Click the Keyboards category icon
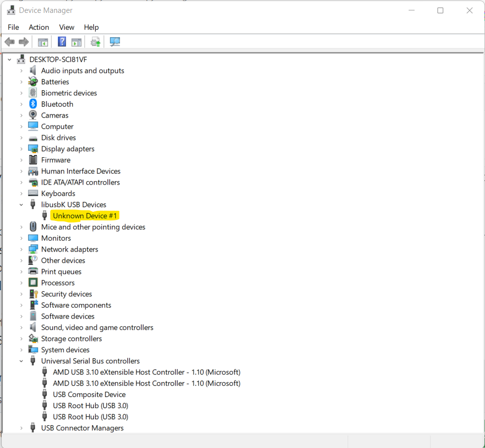The image size is (485, 448). point(33,193)
